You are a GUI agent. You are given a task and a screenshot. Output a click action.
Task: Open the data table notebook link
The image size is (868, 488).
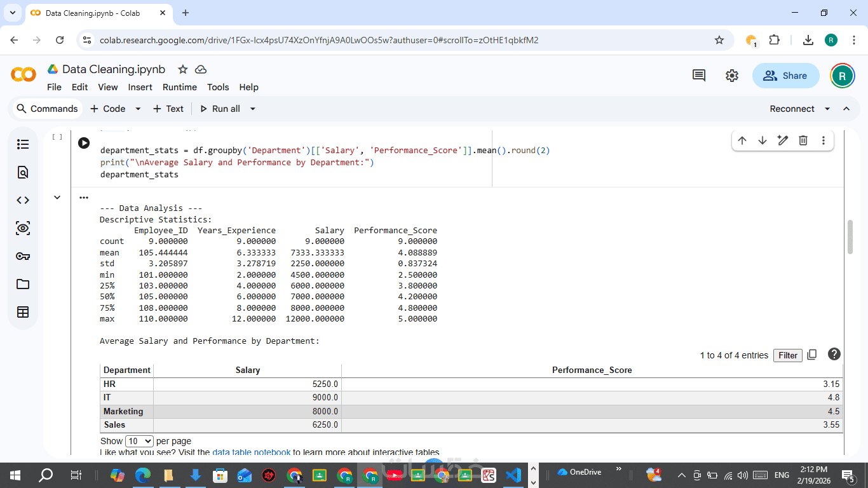tap(251, 452)
